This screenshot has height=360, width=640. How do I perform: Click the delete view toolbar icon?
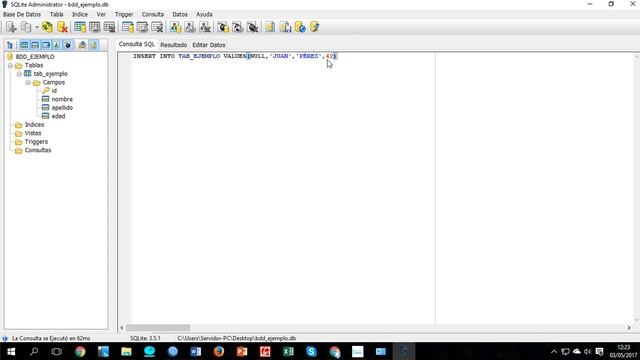(x=205, y=27)
